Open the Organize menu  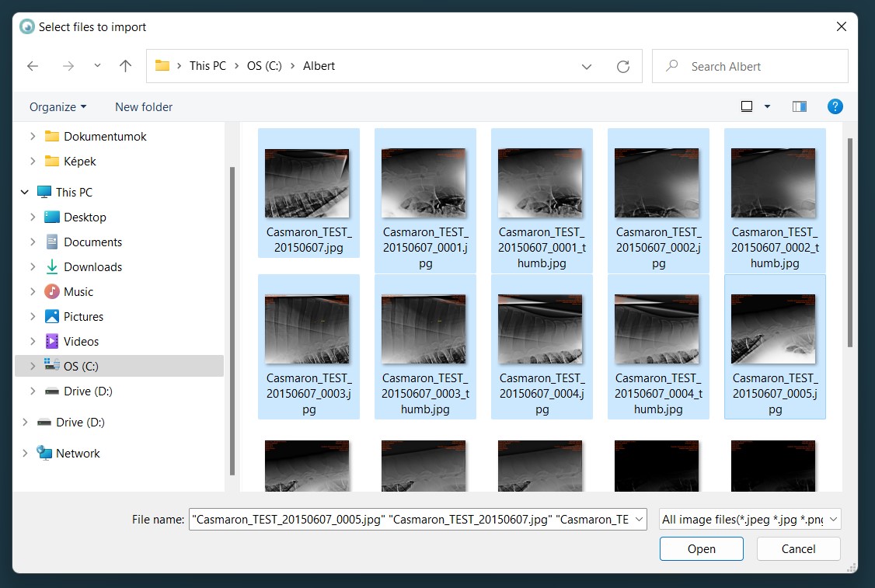pyautogui.click(x=58, y=107)
